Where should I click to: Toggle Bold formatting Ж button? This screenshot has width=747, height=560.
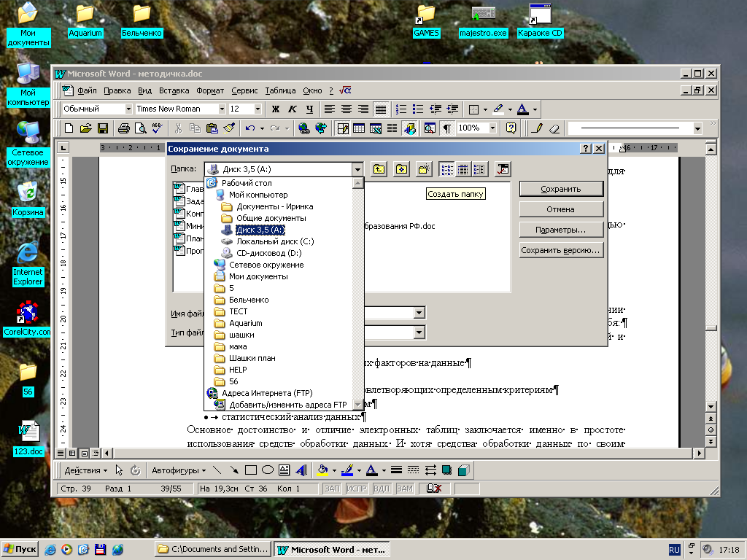275,109
